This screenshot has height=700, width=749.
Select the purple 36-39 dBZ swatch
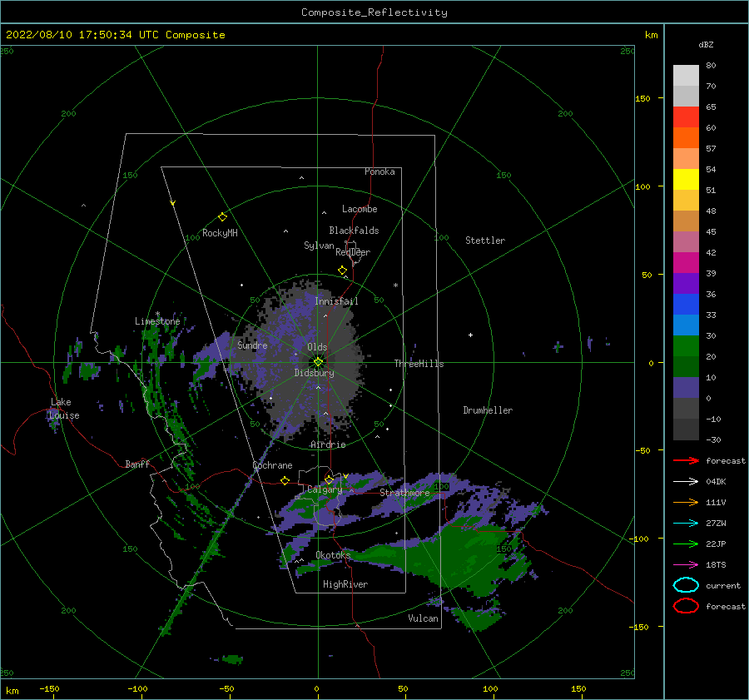(x=686, y=283)
